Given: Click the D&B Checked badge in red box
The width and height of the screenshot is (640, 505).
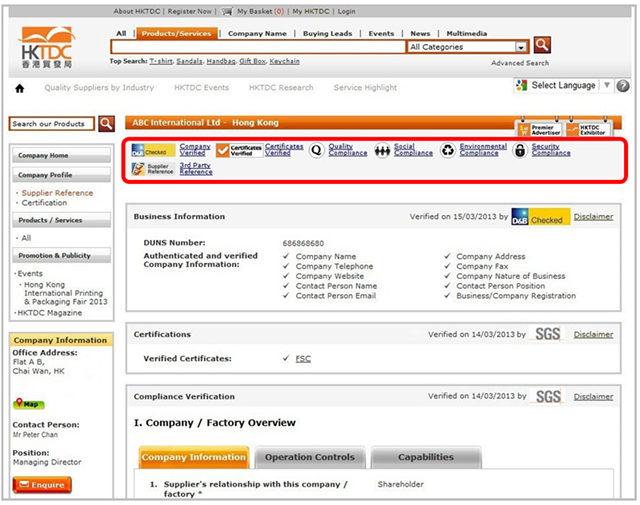Looking at the screenshot, I should (x=153, y=150).
